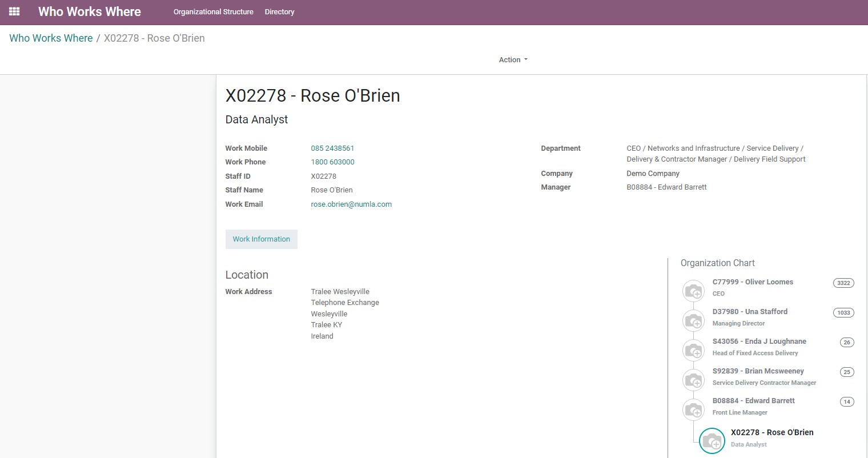Click the 25 subordinates badge
868x458 pixels.
click(x=847, y=372)
